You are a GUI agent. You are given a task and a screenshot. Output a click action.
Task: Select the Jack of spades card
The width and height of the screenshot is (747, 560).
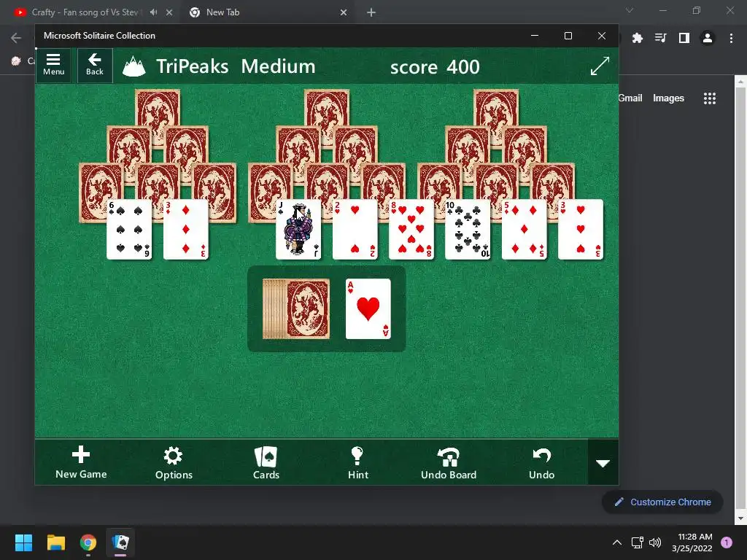[298, 229]
